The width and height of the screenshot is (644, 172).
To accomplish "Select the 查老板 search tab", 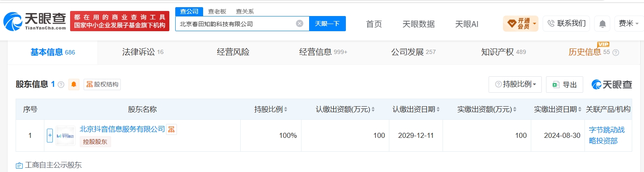I will [x=217, y=11].
